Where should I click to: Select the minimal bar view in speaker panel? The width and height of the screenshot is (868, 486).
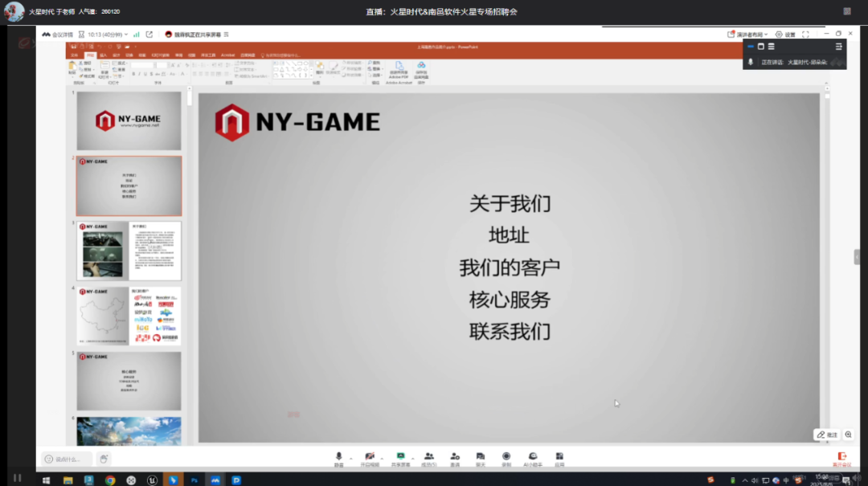751,47
